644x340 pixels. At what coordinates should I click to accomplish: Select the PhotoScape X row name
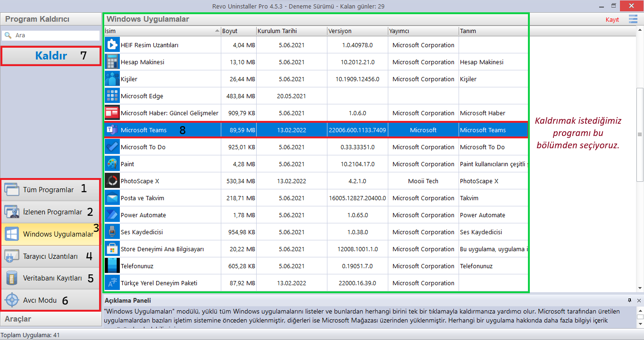point(140,181)
